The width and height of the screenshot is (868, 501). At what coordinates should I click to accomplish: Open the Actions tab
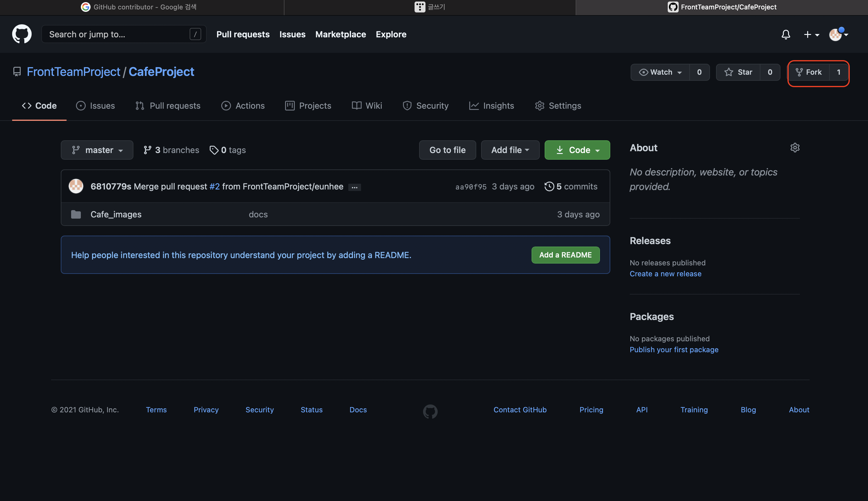coord(243,106)
